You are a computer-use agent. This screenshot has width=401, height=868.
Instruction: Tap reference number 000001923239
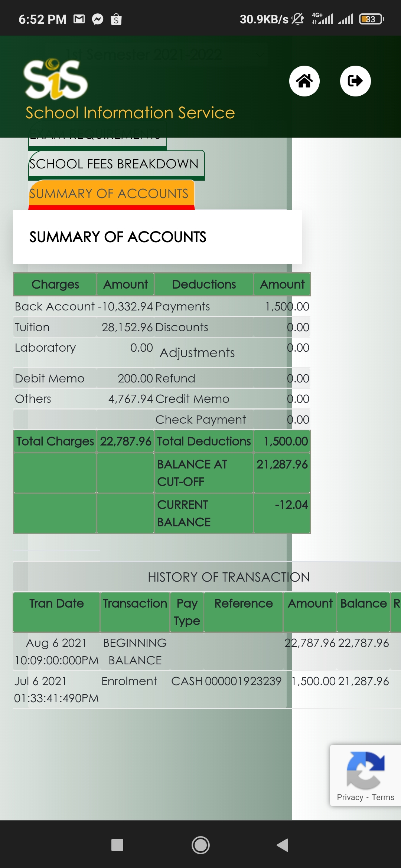click(x=243, y=681)
